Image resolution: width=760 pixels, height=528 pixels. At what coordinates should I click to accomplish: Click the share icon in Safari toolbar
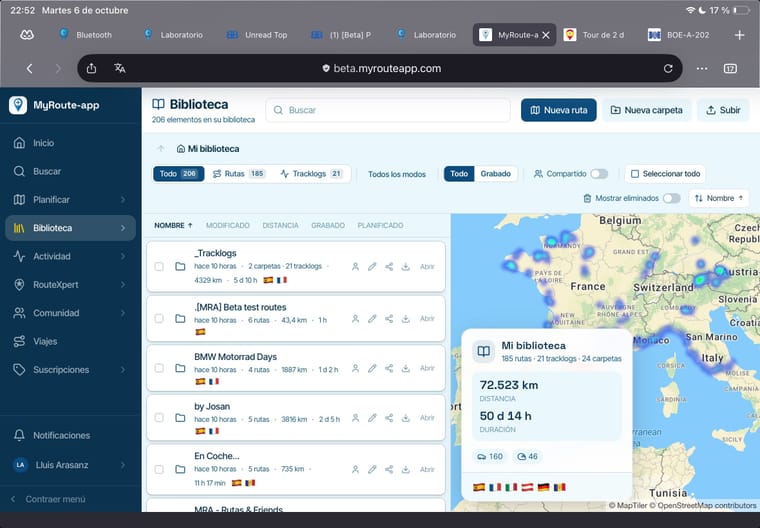click(91, 68)
